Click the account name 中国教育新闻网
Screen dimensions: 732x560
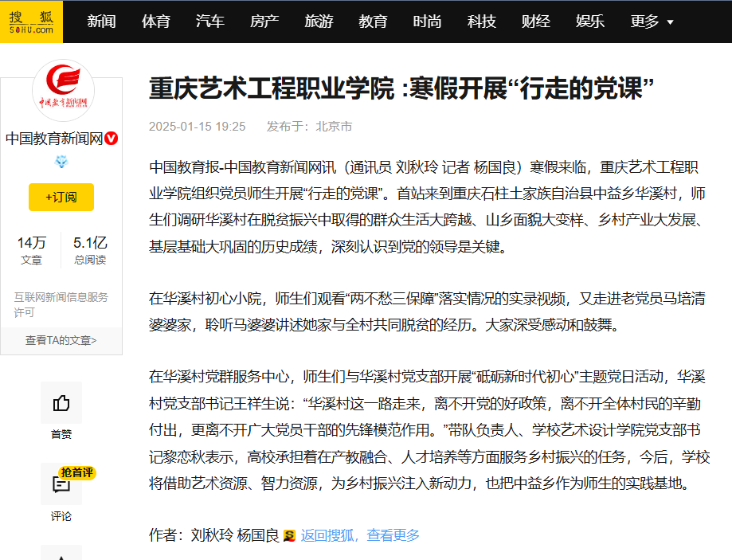[x=54, y=138]
